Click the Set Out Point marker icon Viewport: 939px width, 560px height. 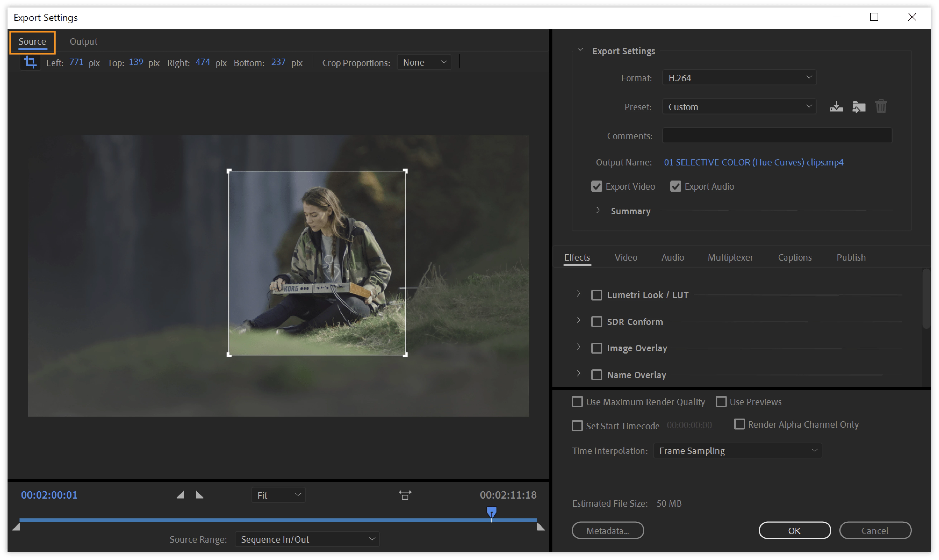pos(199,495)
